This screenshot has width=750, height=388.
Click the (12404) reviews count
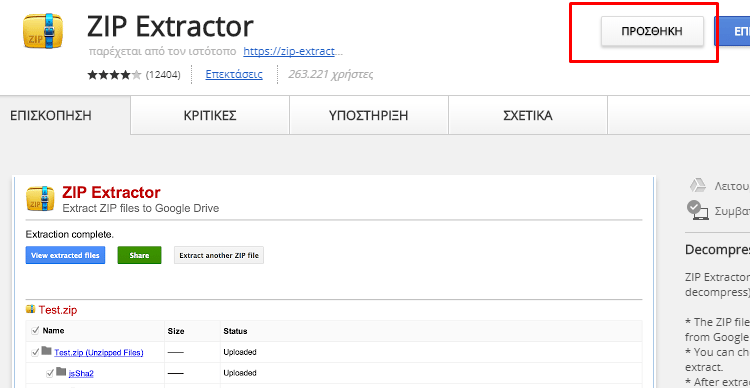tap(163, 75)
